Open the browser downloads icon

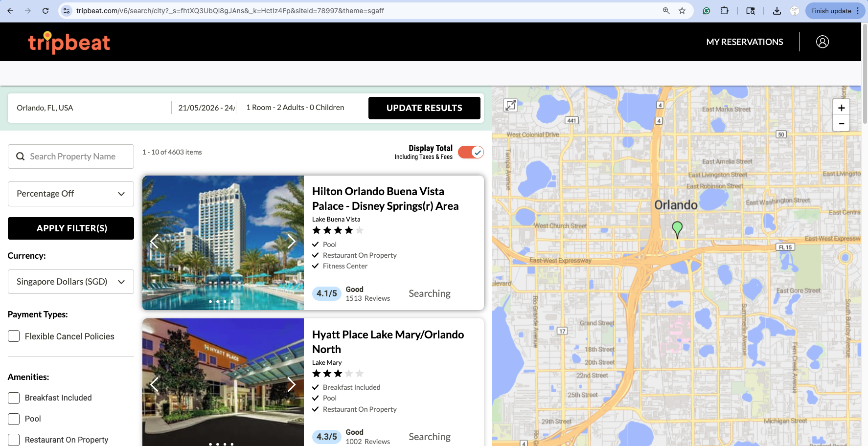tap(777, 11)
